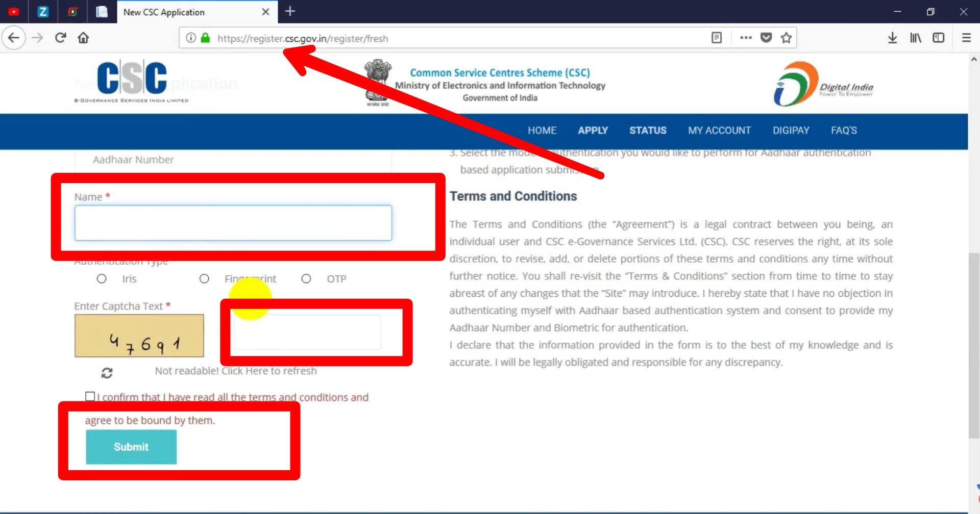This screenshot has width=980, height=514.
Task: Click the CSC logo
Action: coord(132,82)
